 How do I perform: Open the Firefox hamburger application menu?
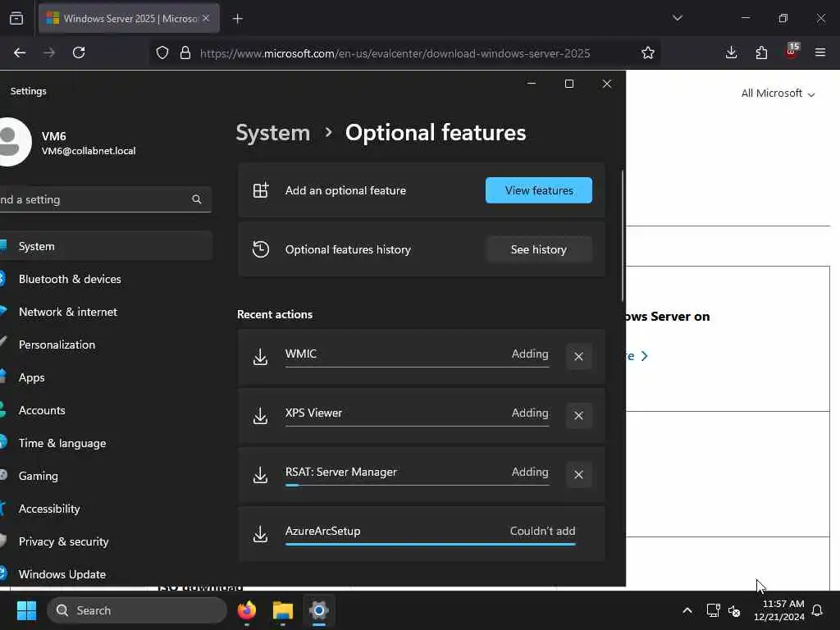tap(820, 52)
